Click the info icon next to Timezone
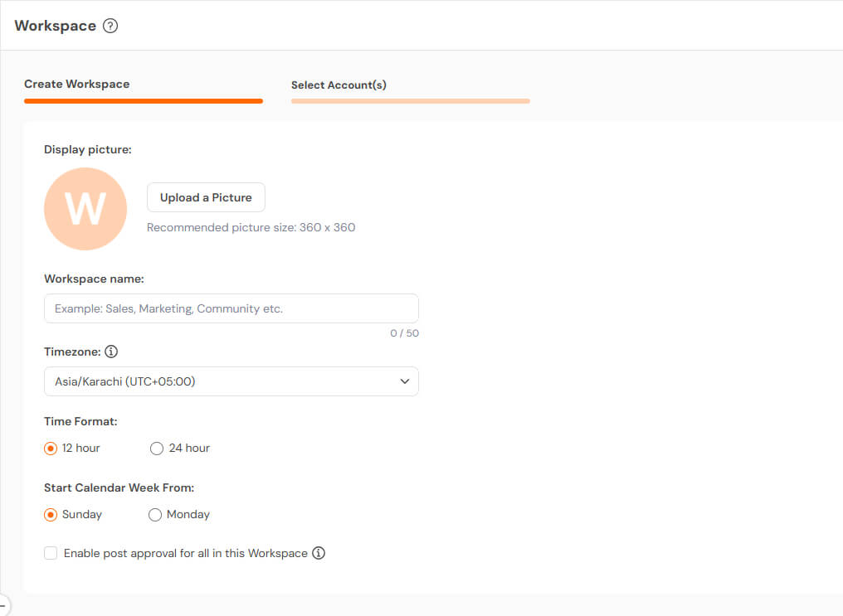 pyautogui.click(x=111, y=352)
